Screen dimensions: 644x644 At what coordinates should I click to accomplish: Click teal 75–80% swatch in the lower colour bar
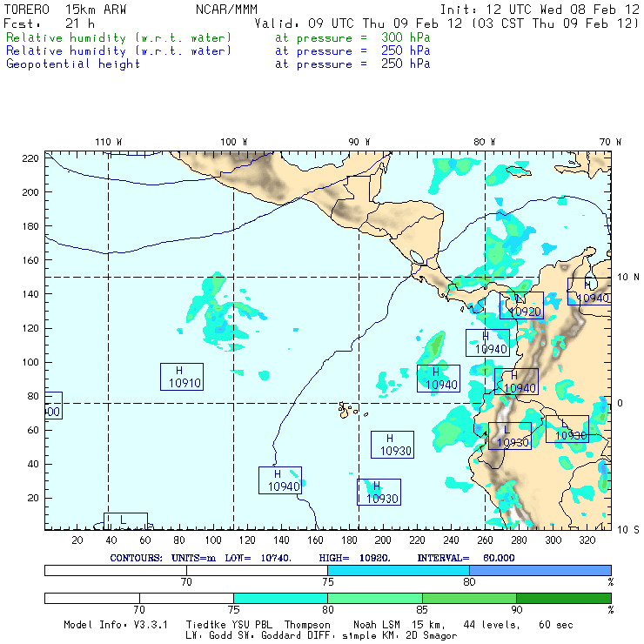pyautogui.click(x=280, y=598)
